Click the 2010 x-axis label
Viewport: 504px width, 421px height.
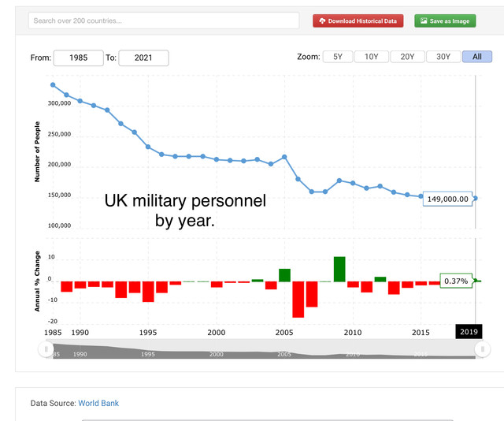tap(353, 333)
